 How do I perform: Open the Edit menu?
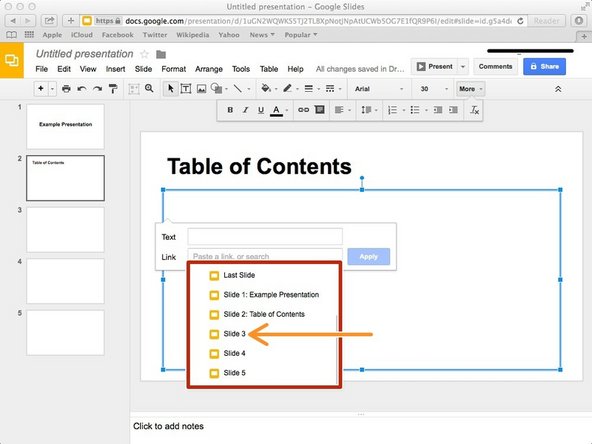coord(64,69)
